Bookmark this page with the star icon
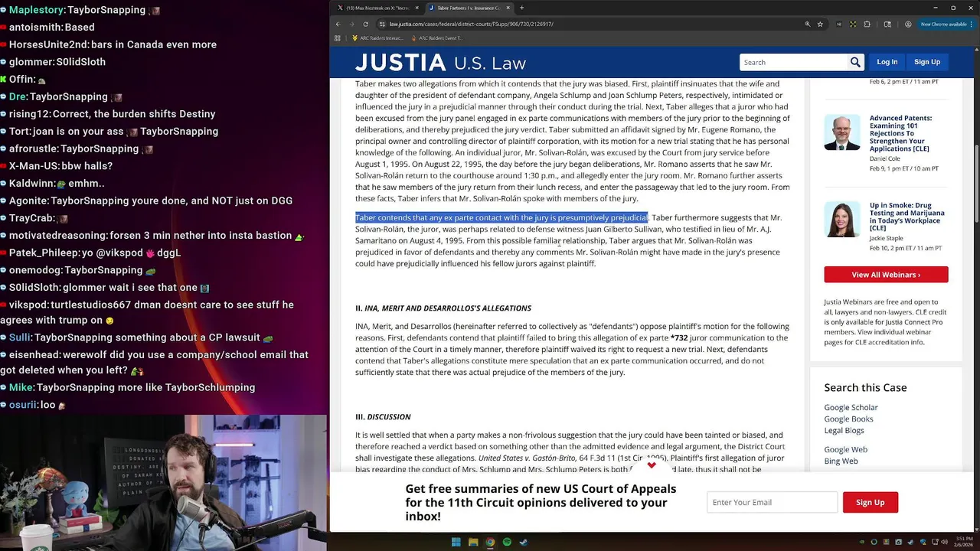The width and height of the screenshot is (980, 551). (820, 24)
